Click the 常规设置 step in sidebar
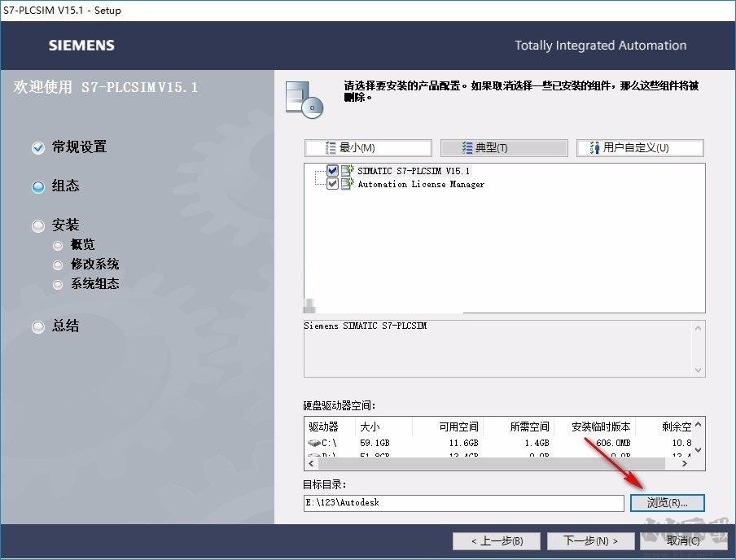The width and height of the screenshot is (736, 560). coord(79,147)
